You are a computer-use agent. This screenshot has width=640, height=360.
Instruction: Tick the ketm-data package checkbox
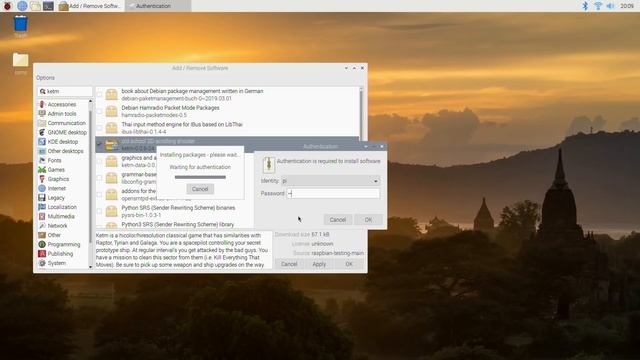(99, 161)
